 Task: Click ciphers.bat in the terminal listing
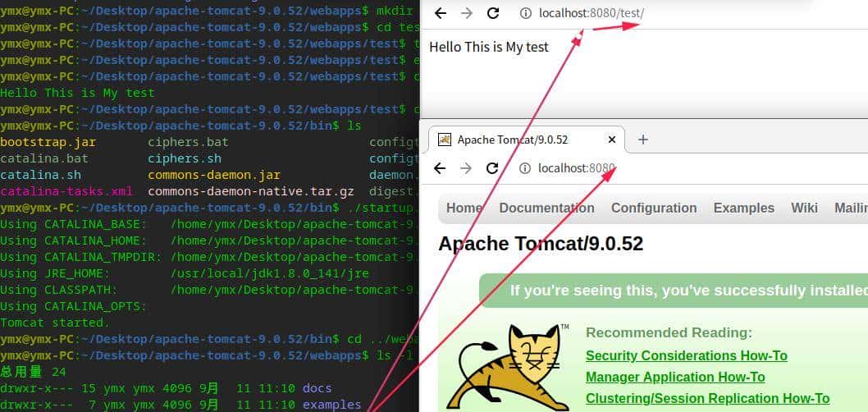(188, 142)
